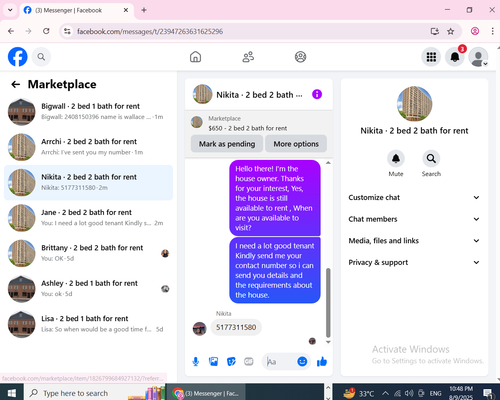Click the Mark as pending button

coord(227,144)
